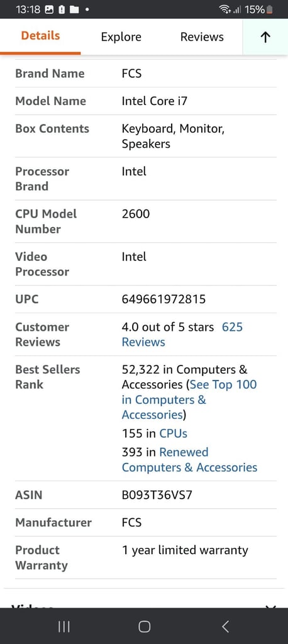288x644 pixels.
Task: Tap the Android back navigation icon
Action: [225, 626]
